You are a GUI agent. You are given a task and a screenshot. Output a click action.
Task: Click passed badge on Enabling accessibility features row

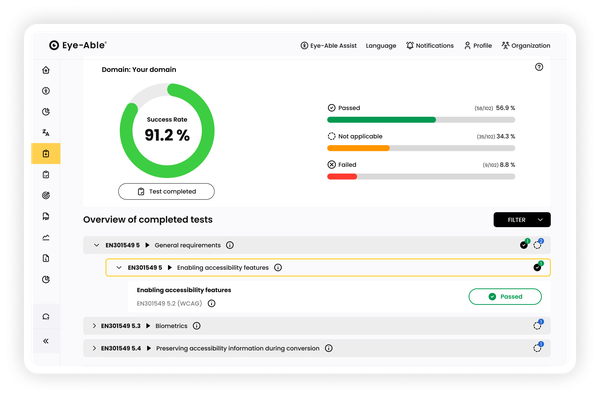click(x=538, y=266)
